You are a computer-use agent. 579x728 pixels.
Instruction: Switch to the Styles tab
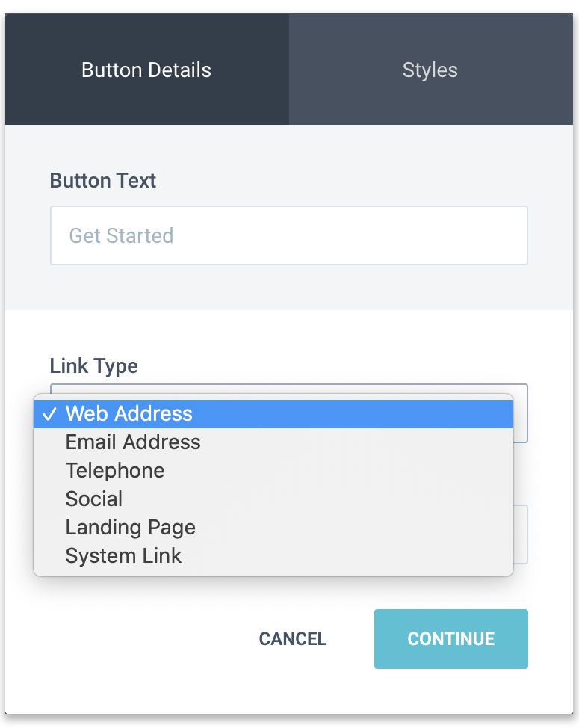430,70
